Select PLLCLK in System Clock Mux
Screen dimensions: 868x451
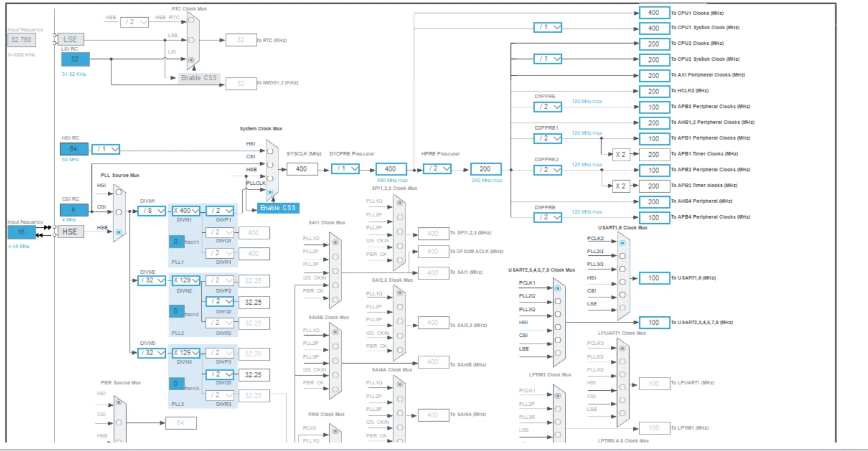(270, 192)
